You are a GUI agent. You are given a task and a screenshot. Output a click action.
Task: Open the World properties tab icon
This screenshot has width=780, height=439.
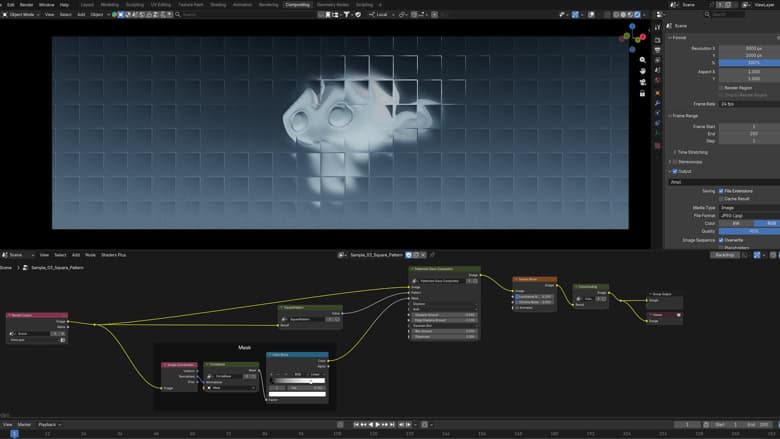pos(658,81)
